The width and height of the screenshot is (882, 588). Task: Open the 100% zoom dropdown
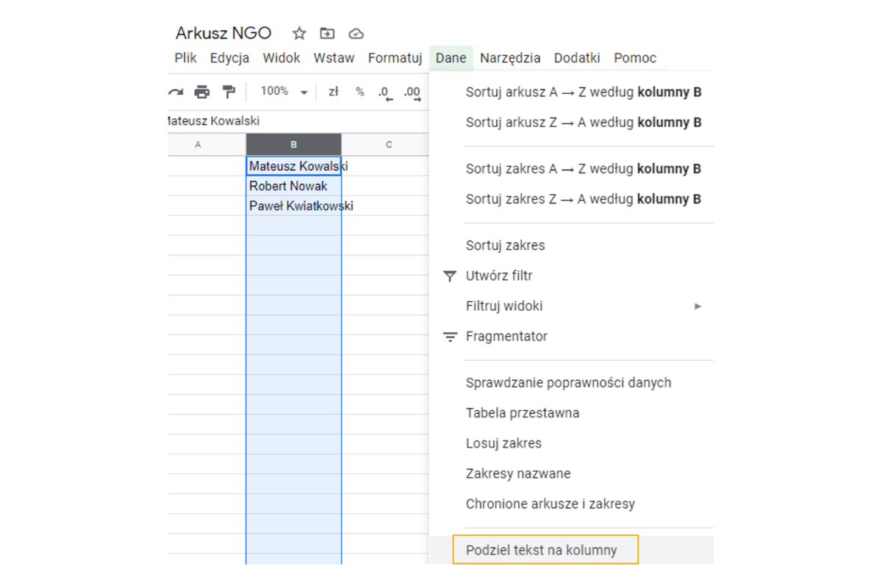coord(284,92)
